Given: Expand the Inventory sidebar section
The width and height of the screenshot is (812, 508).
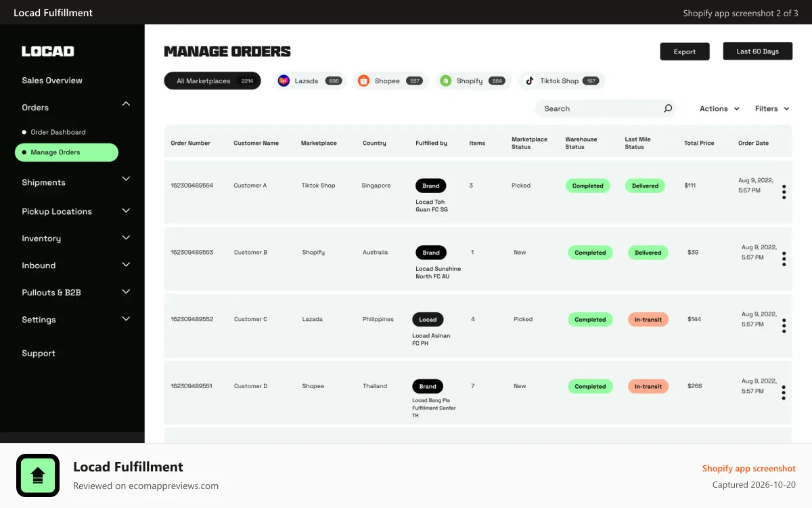Looking at the screenshot, I should click(126, 238).
